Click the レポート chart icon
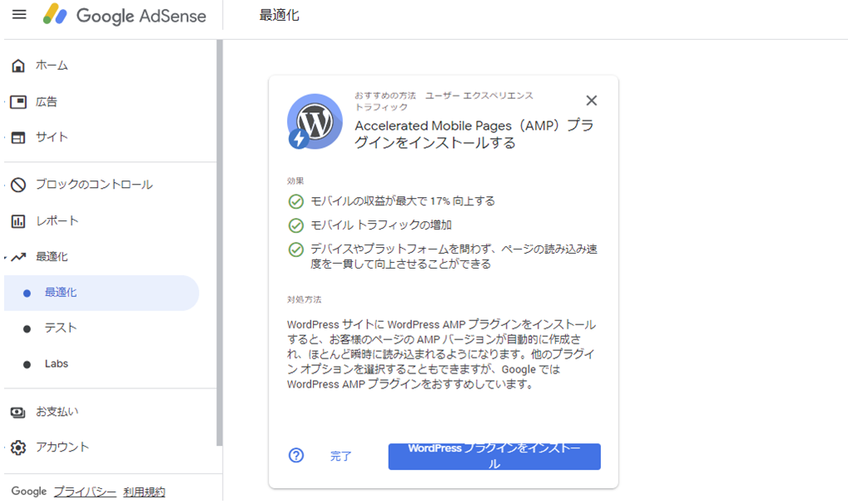848x504 pixels. [x=17, y=221]
